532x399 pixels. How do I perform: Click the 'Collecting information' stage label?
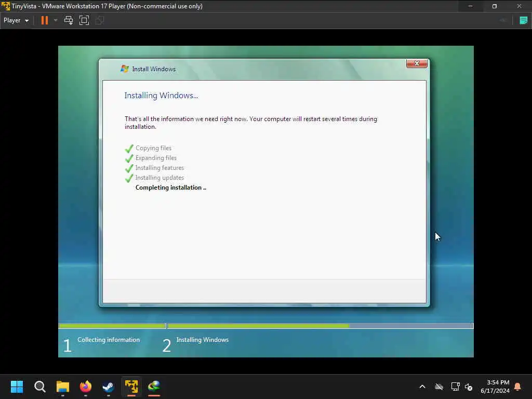click(109, 340)
